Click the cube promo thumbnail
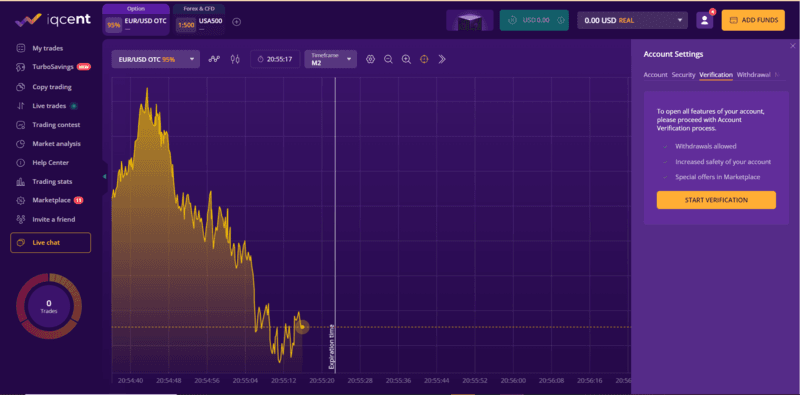This screenshot has height=395, width=800. [470, 20]
